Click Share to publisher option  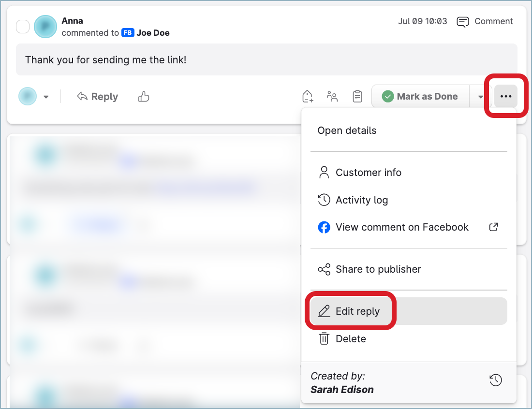(x=378, y=269)
